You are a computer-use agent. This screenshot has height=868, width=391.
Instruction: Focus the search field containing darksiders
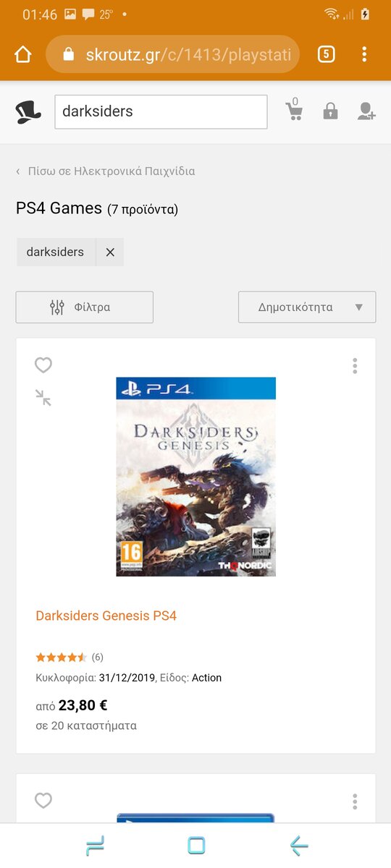161,111
